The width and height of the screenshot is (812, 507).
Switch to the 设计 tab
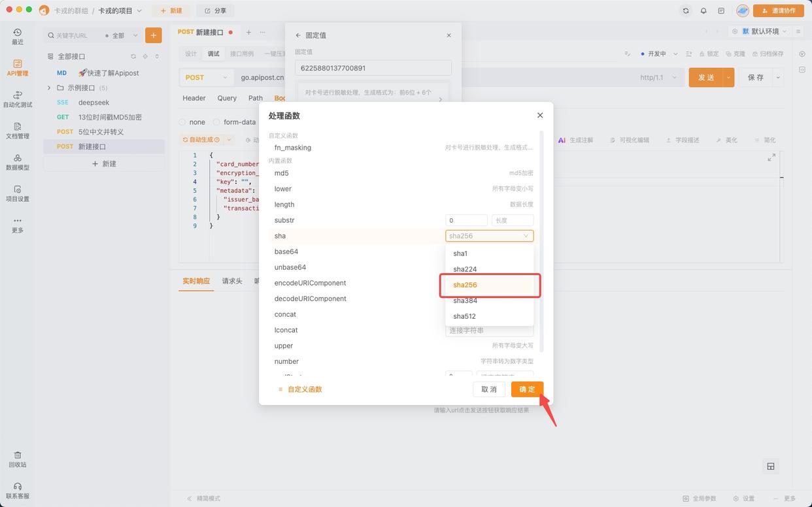(191, 54)
